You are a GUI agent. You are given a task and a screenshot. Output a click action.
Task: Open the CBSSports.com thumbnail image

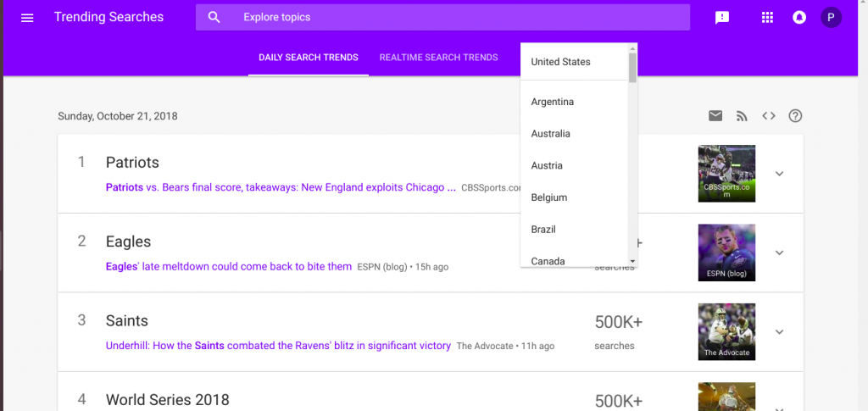click(x=726, y=174)
